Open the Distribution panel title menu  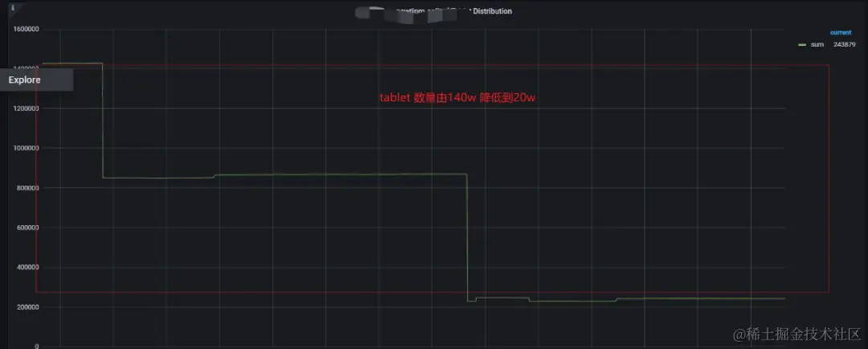pos(434,11)
